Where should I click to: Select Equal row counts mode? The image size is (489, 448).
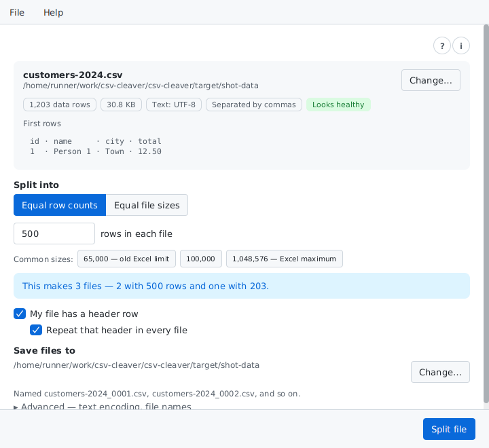(60, 205)
